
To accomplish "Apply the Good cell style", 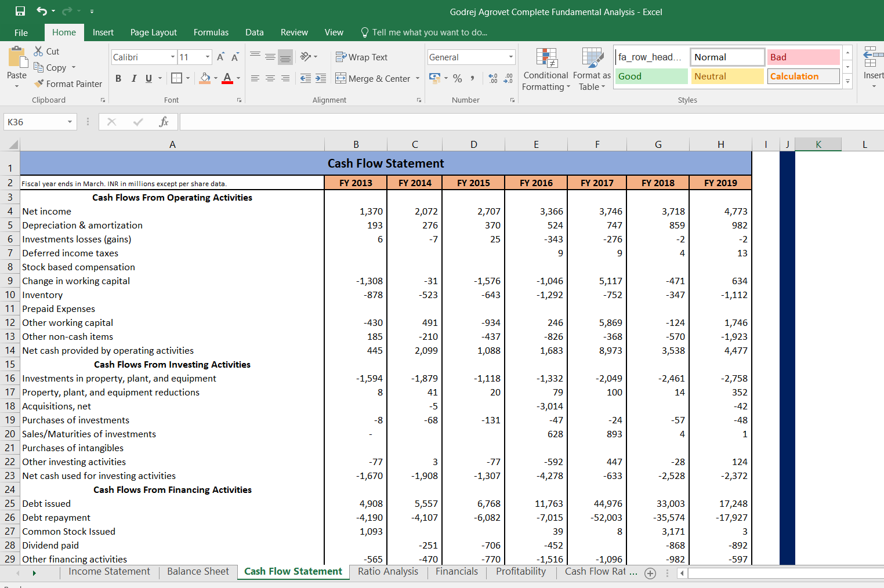I will click(x=651, y=76).
